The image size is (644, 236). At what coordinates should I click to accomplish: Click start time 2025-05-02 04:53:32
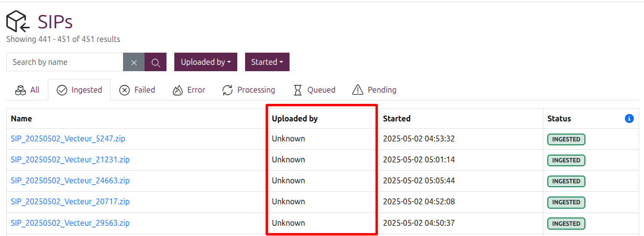tap(419, 138)
